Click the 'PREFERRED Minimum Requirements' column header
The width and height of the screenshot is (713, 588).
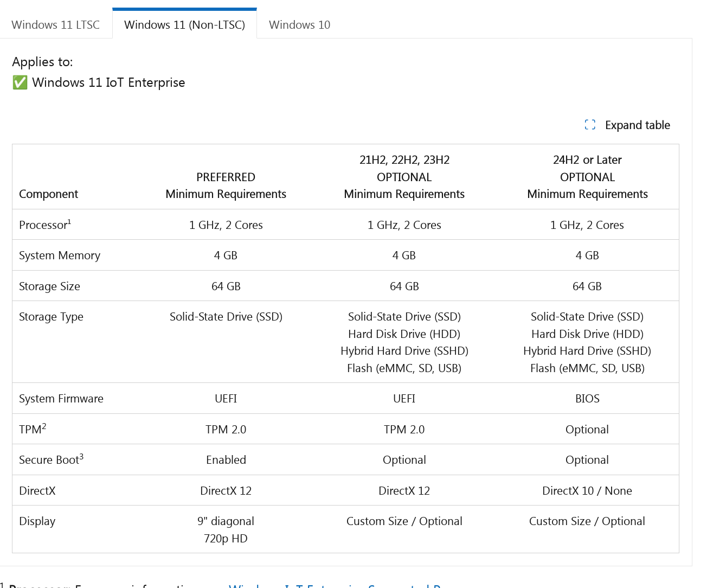(226, 186)
